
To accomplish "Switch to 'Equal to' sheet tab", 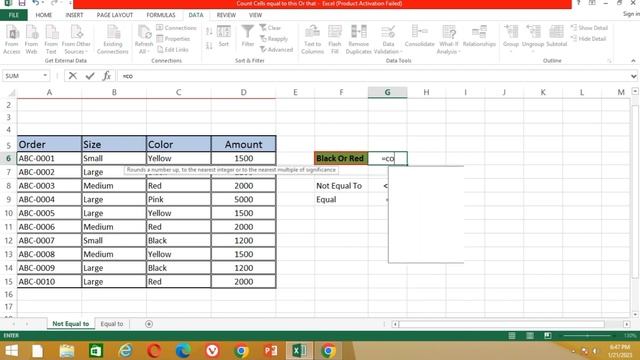I will tap(112, 324).
